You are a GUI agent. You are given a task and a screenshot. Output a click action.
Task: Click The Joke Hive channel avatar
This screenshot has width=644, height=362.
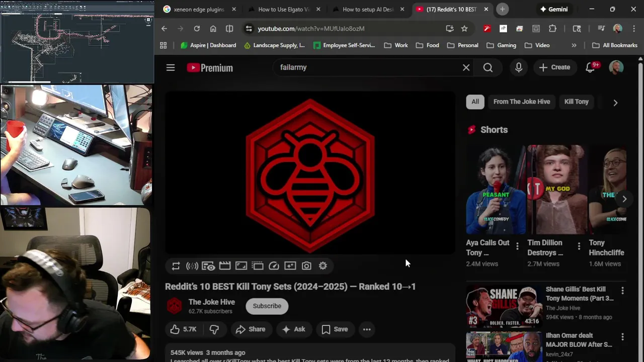pos(175,306)
